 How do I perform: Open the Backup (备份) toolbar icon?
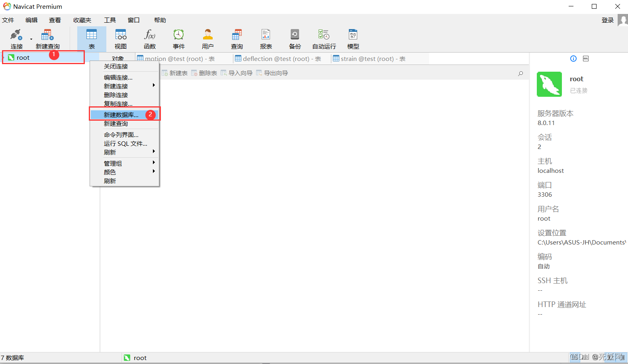tap(295, 39)
